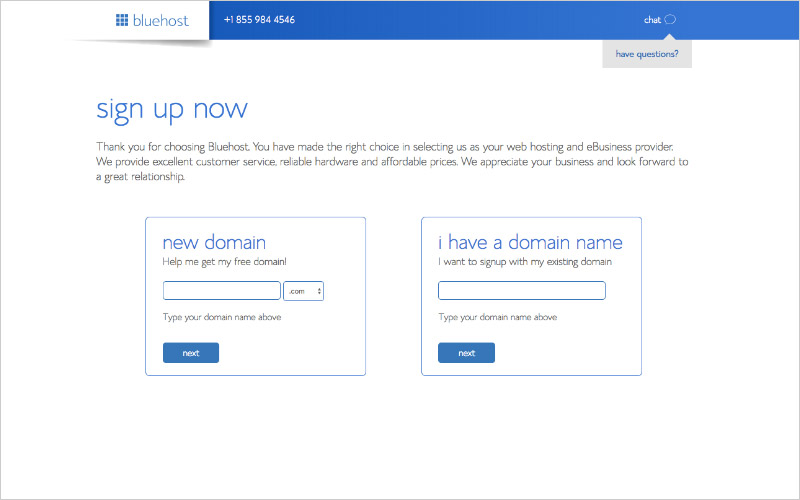Click the chat speech bubble icon

pos(670,20)
